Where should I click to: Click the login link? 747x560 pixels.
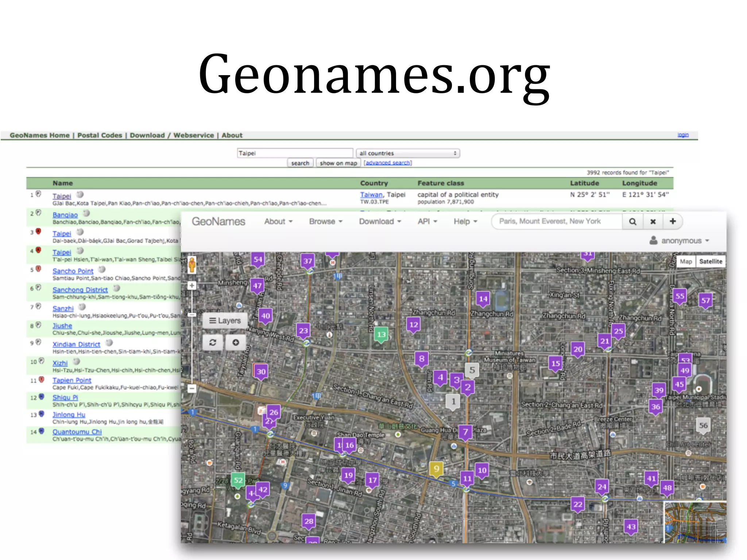683,135
